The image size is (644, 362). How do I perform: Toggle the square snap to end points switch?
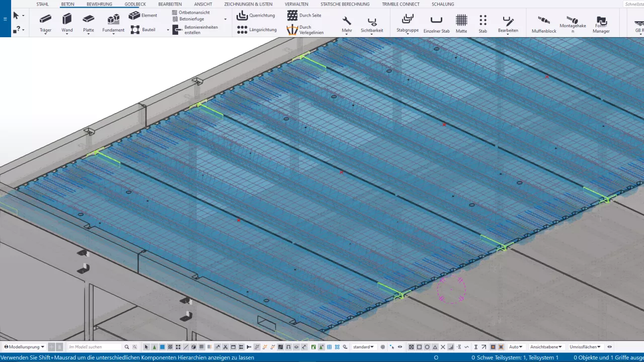pos(419,347)
